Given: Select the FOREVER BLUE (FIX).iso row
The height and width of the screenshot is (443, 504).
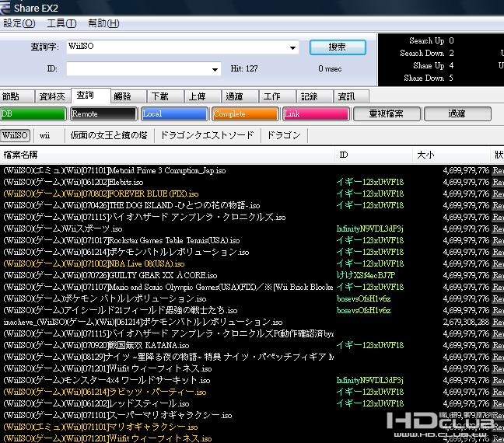Looking at the screenshot, I should pyautogui.click(x=252, y=194).
